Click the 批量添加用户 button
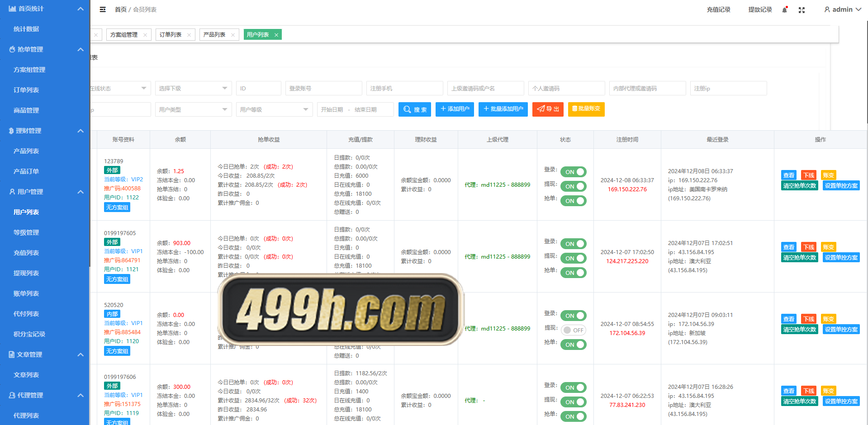Screen dimensions: 868x425 pos(503,109)
